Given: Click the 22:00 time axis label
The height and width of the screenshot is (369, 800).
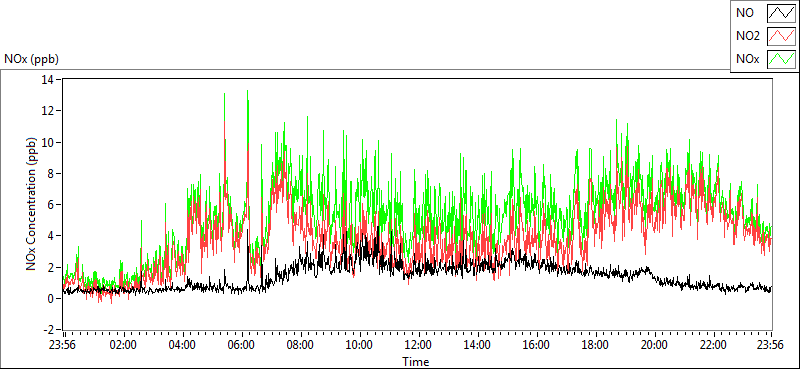Looking at the screenshot, I should [713, 345].
